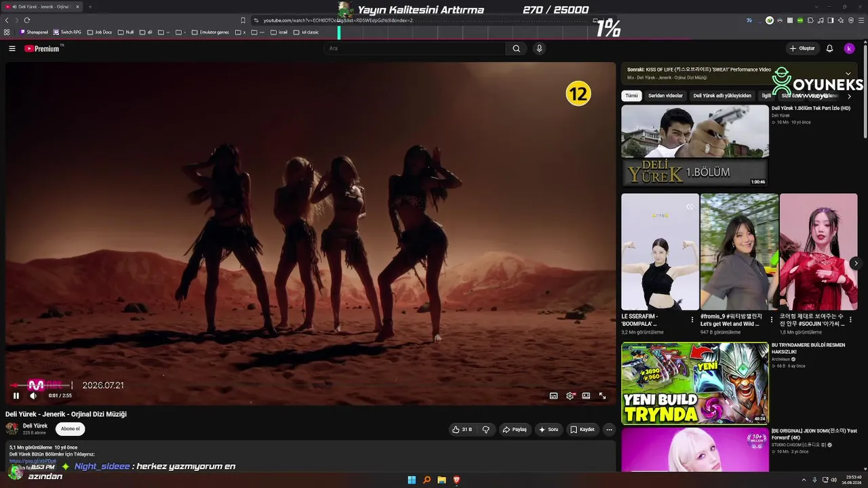Open the Yeni Build Trynda video thumbnail
Viewport: 868px width, 488px height.
point(695,383)
